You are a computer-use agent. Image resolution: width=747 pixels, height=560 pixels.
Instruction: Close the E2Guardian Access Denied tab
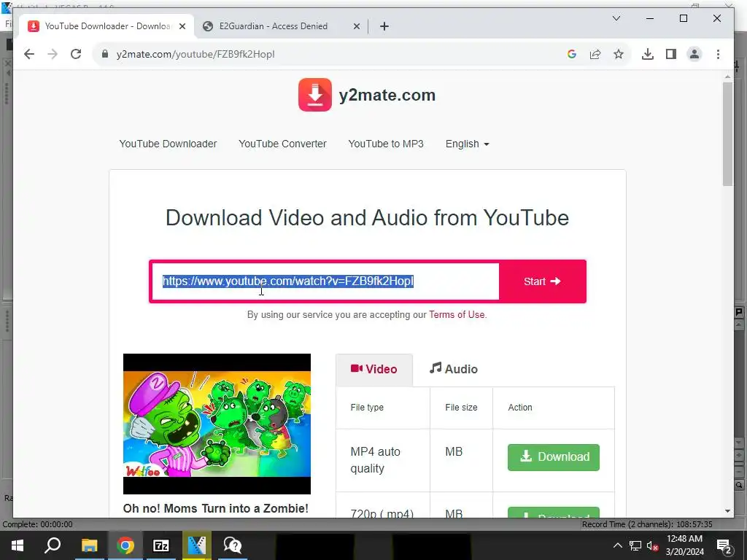(356, 27)
